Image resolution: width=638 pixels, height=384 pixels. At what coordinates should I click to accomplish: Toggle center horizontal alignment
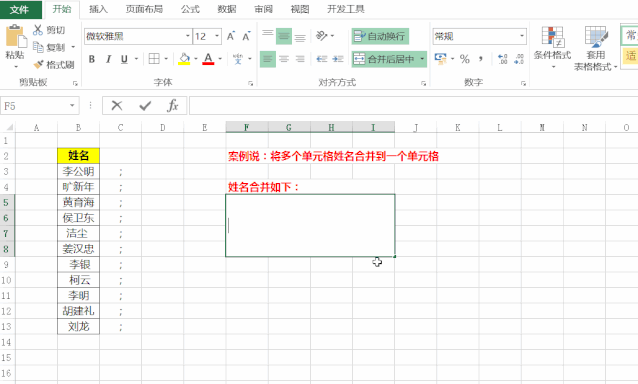[x=284, y=59]
